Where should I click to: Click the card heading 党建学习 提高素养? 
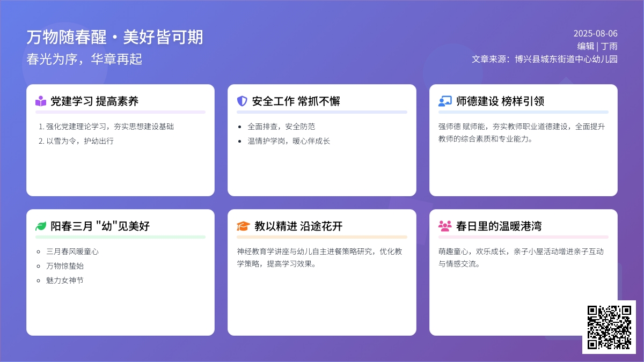[x=94, y=101]
